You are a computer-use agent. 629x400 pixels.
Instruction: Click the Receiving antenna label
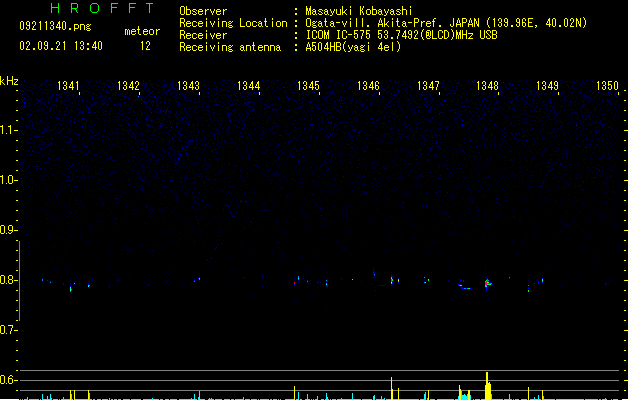tap(230, 47)
